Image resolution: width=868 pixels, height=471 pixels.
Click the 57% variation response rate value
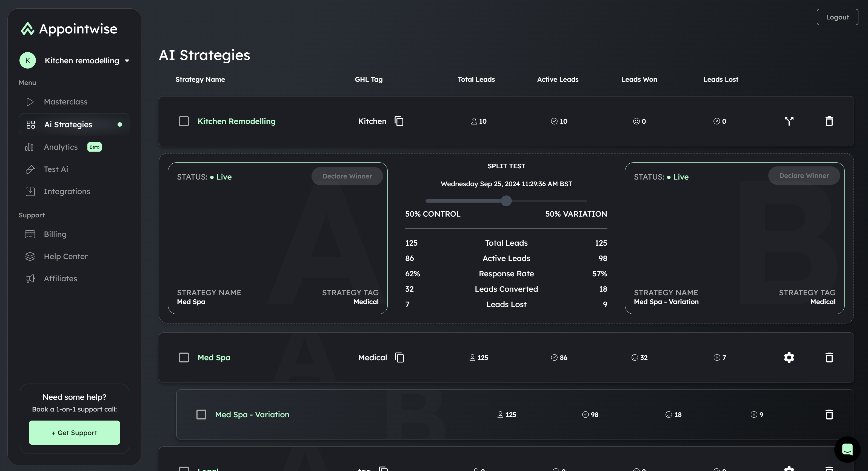(x=599, y=273)
